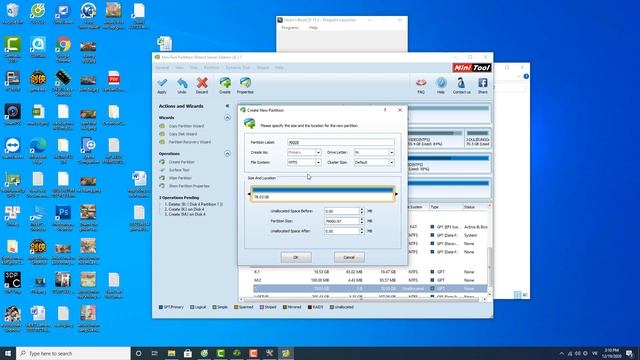Open the notification center in system tray
Viewport: 640px width, 360px height.
coord(629,353)
